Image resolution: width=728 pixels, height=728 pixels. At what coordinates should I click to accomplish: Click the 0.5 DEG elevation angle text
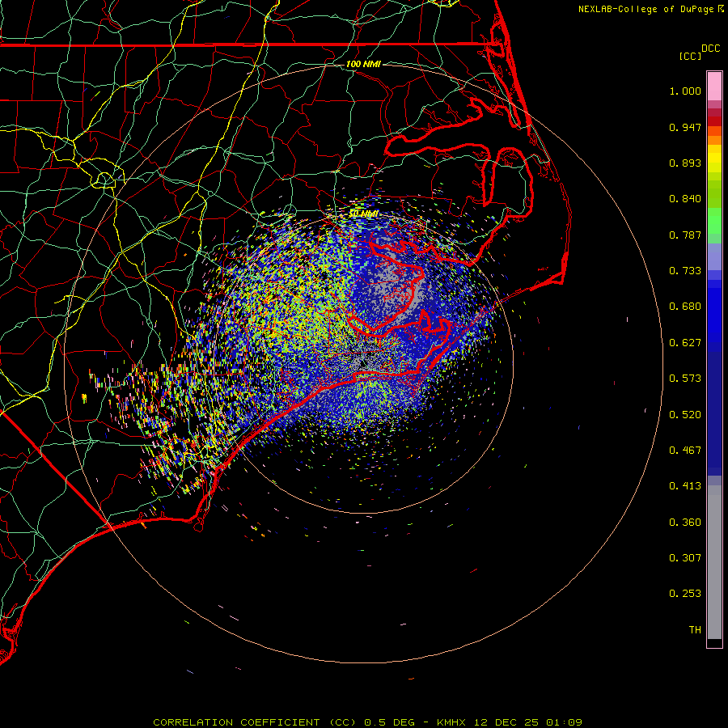(x=389, y=722)
